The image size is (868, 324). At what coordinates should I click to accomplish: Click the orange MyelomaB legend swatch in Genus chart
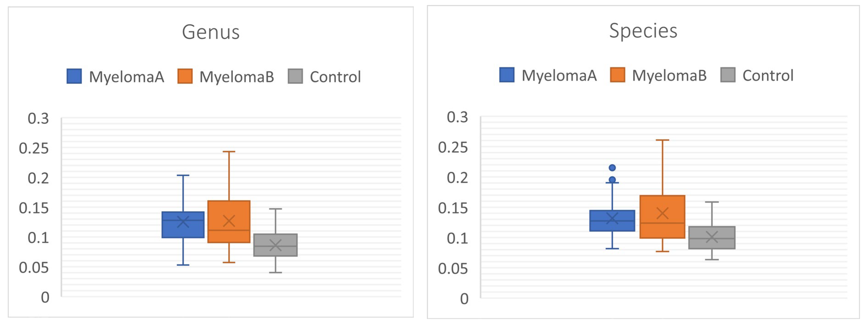coord(185,76)
